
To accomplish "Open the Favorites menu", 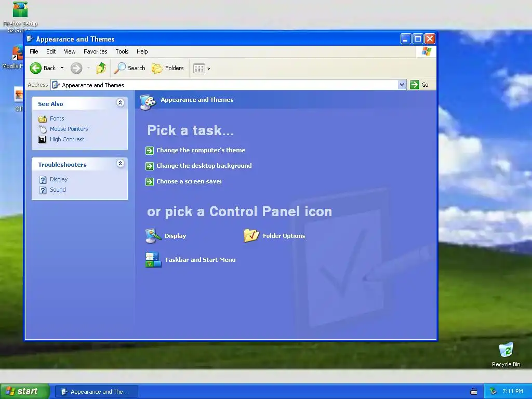I will (96, 51).
